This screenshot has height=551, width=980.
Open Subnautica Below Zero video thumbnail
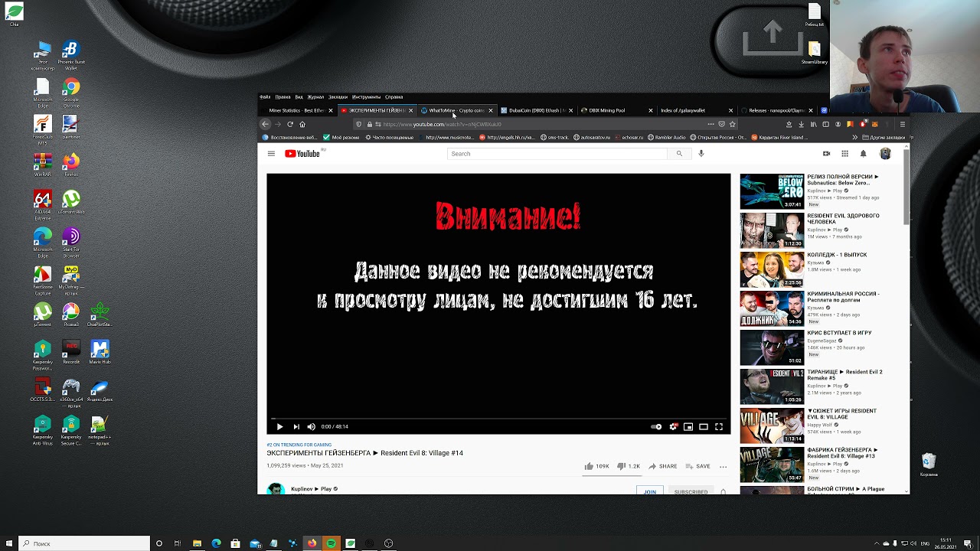(x=772, y=191)
